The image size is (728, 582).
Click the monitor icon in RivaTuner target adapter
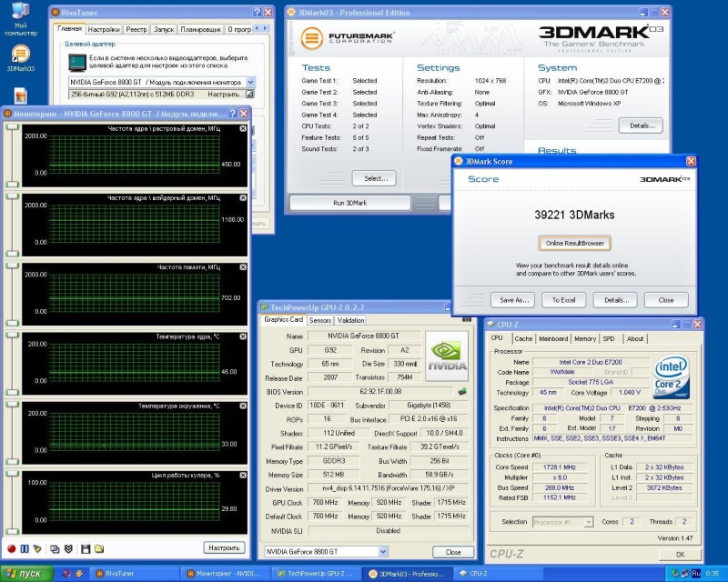point(77,62)
